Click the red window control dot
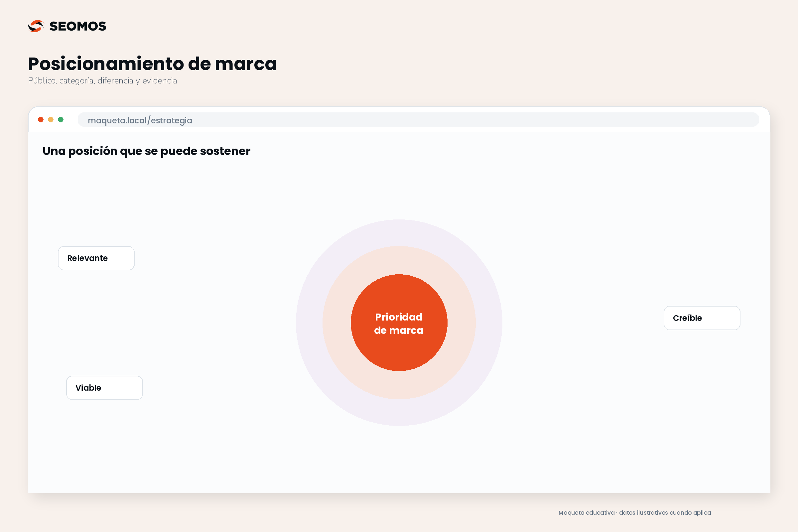798x532 pixels. (x=41, y=119)
